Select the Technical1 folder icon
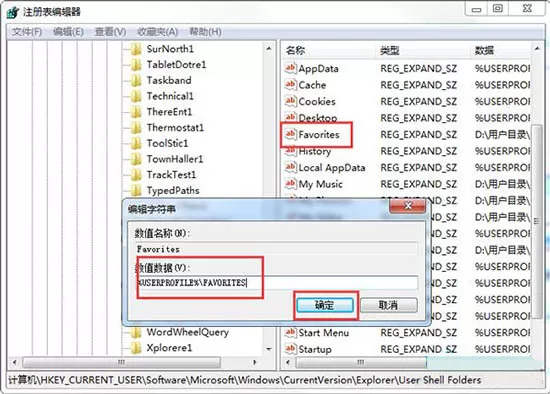This screenshot has height=394, width=550. point(136,96)
